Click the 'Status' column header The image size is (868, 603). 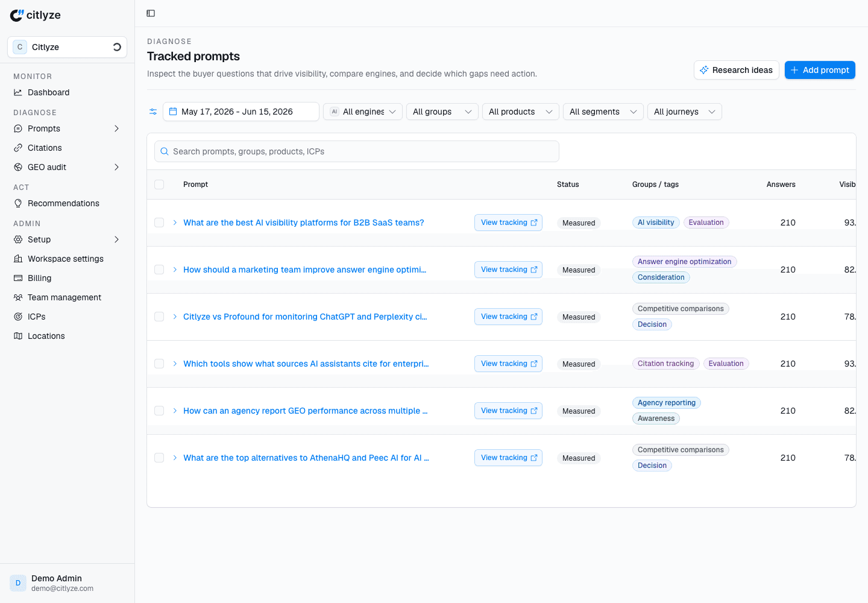pos(568,185)
